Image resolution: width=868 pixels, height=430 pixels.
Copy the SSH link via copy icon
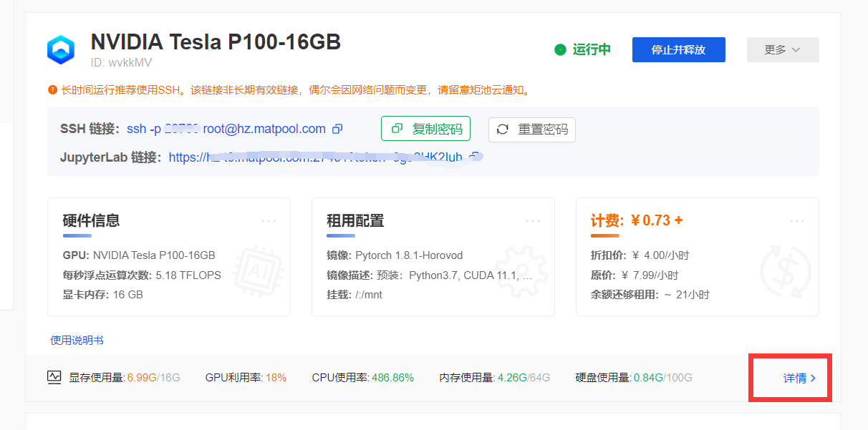pos(338,129)
